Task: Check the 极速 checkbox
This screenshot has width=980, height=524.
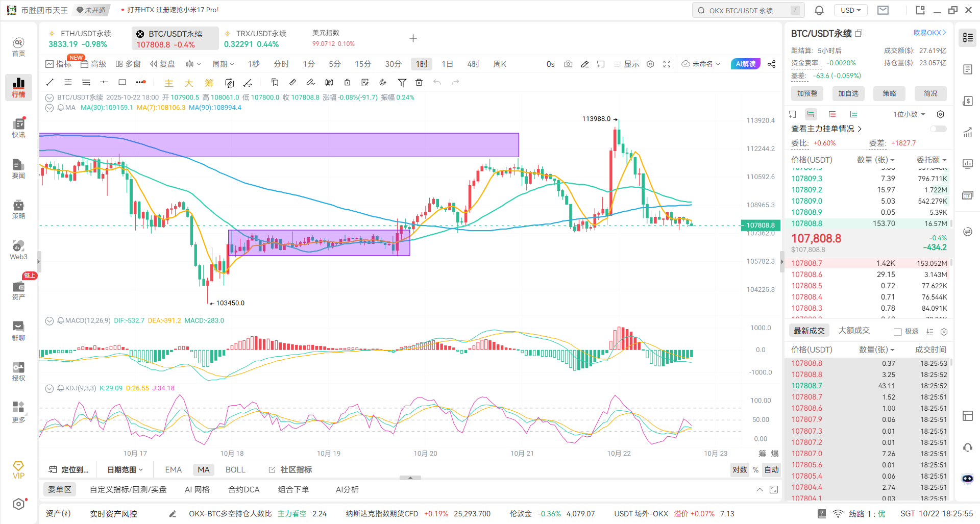Action: [x=898, y=332]
